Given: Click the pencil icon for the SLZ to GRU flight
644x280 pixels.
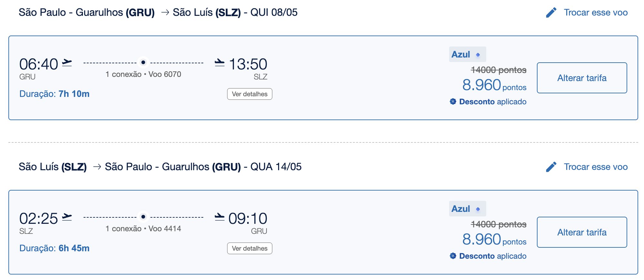Looking at the screenshot, I should coord(551,167).
